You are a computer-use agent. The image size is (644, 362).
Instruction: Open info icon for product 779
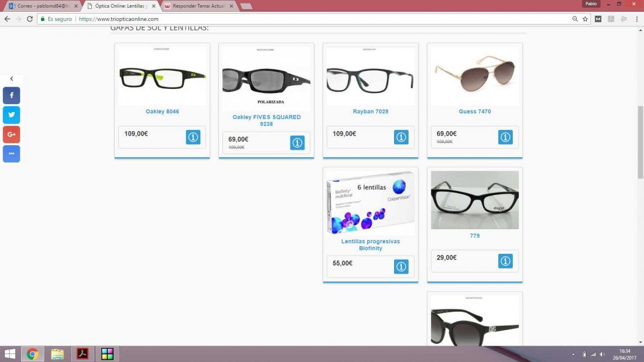point(506,261)
